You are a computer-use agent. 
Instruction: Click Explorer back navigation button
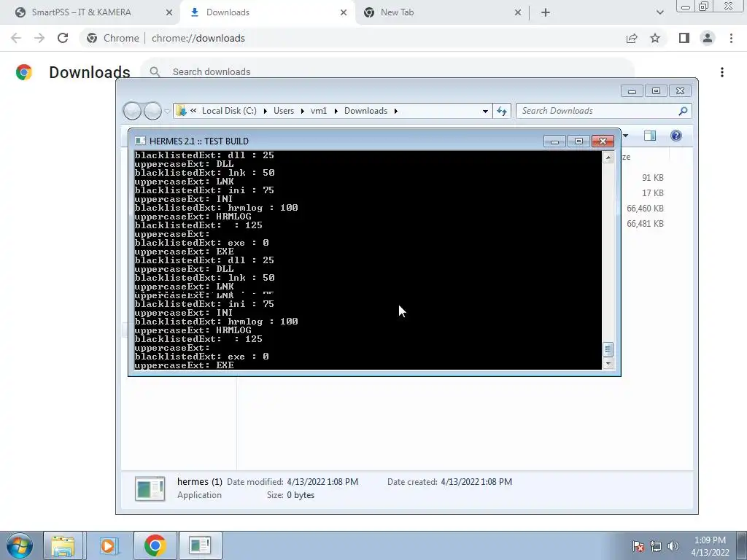pyautogui.click(x=133, y=111)
